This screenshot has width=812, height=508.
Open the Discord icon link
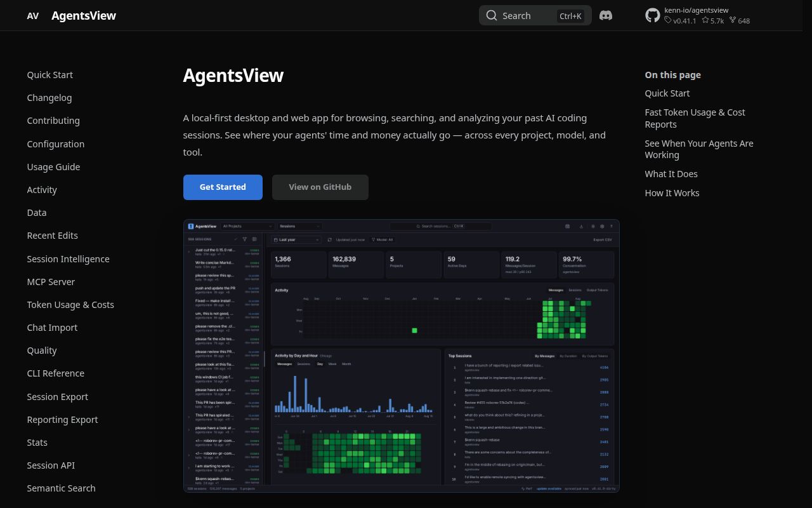pyautogui.click(x=606, y=15)
